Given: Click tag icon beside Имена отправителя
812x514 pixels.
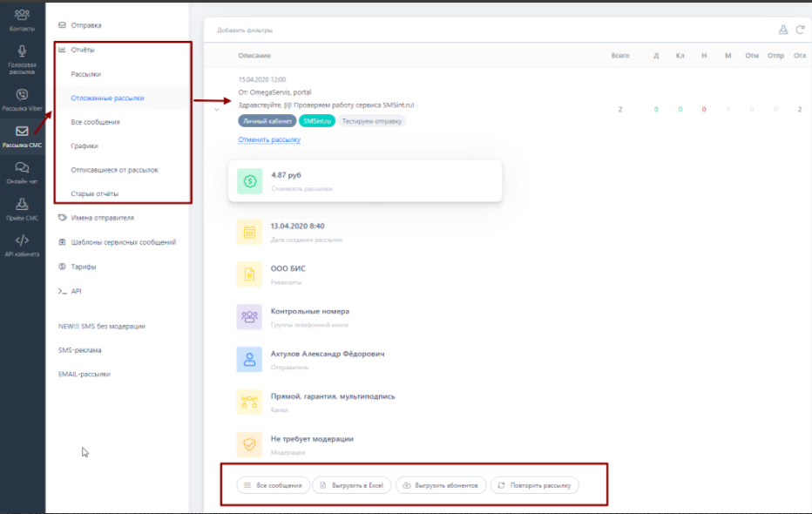Looking at the screenshot, I should pyautogui.click(x=62, y=218).
